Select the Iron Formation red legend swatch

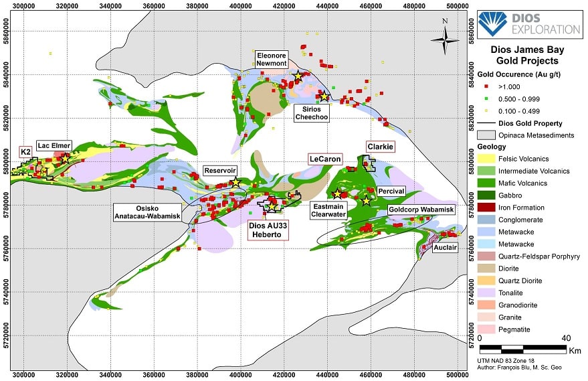click(489, 208)
